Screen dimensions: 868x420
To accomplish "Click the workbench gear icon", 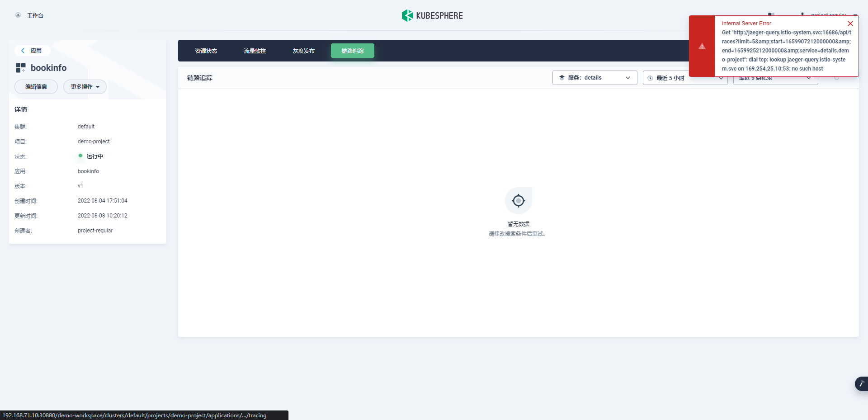I will point(18,15).
